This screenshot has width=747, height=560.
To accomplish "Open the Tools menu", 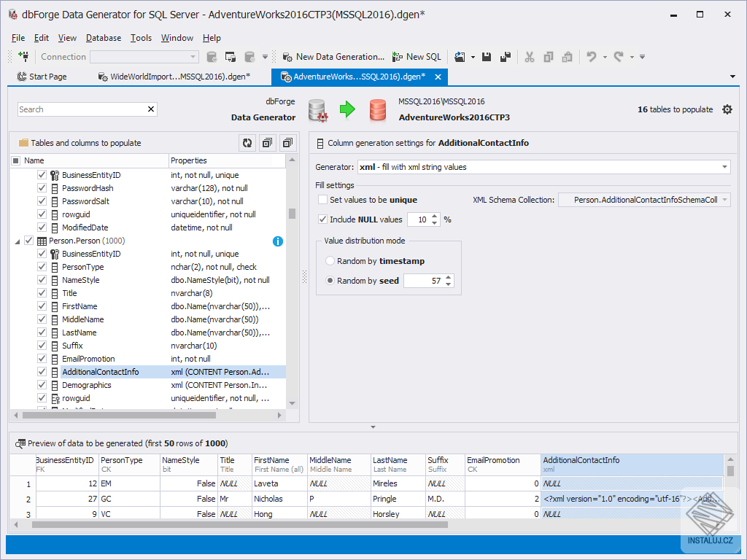I will [141, 38].
